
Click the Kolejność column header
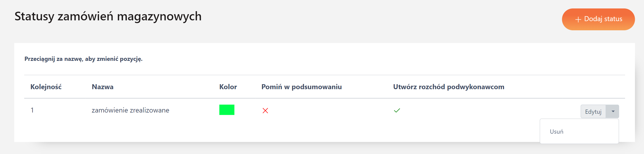click(x=46, y=87)
